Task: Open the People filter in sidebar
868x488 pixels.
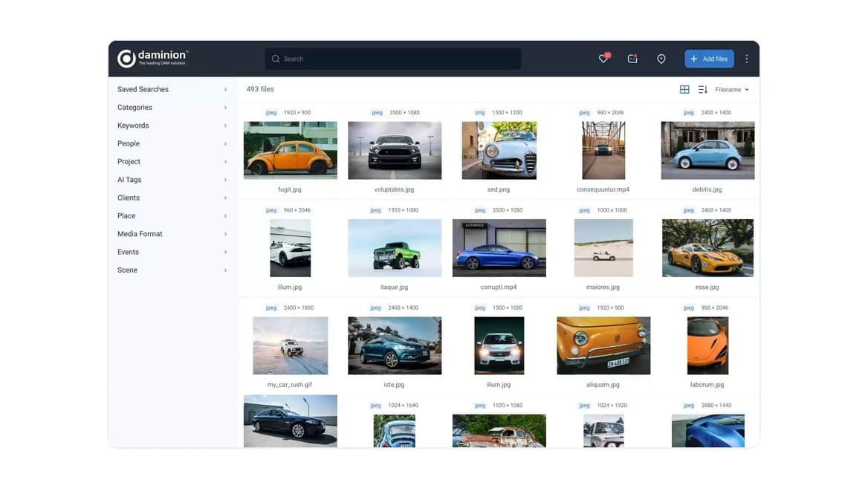Action: (129, 143)
